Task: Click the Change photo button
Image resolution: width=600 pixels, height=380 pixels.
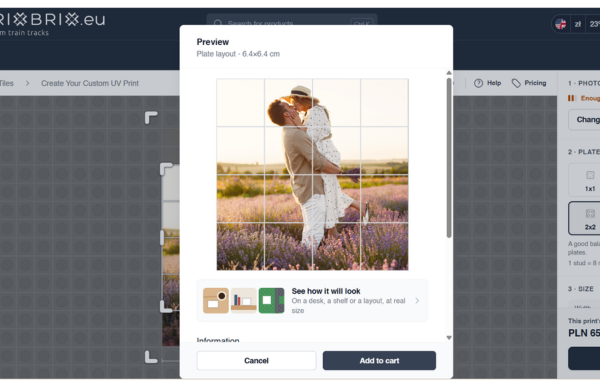Action: [x=585, y=120]
